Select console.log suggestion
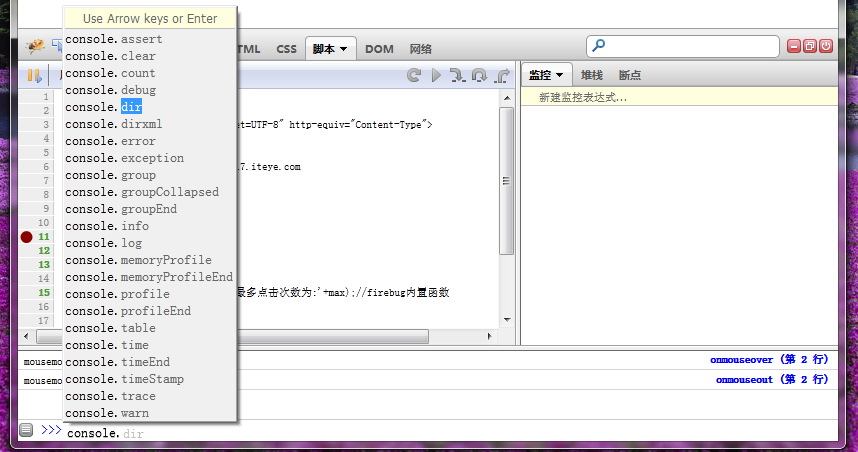The image size is (858, 452). click(x=150, y=243)
